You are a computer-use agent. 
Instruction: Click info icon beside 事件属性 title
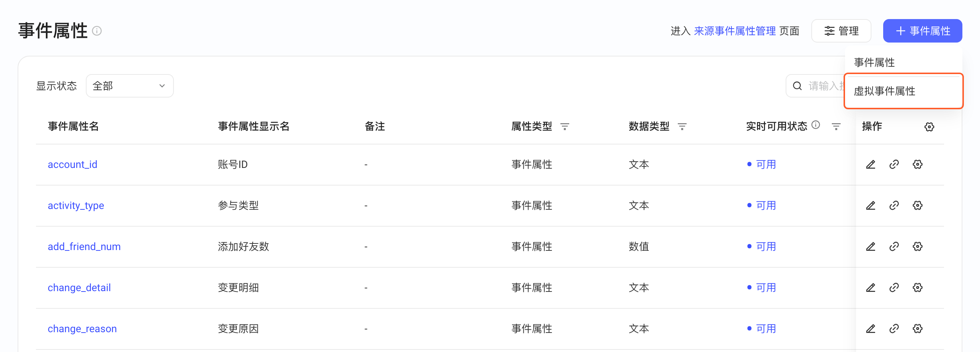(x=97, y=31)
